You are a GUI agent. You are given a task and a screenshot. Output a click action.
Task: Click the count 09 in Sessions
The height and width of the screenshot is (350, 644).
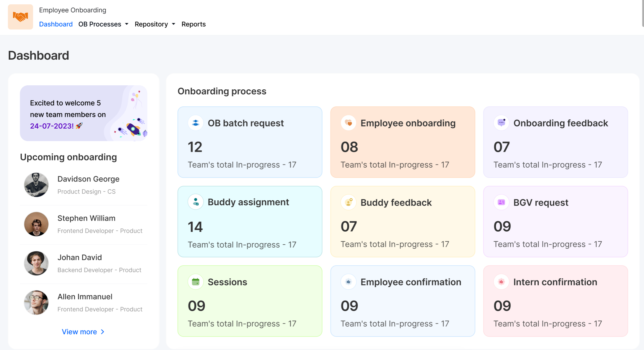pos(197,306)
